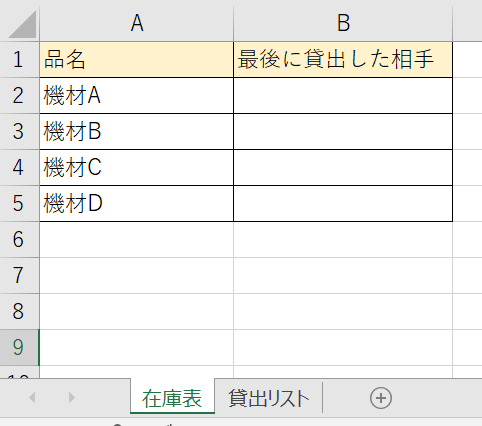Select row 1 header
Viewport: 482px width, 426px height.
pyautogui.click(x=20, y=60)
